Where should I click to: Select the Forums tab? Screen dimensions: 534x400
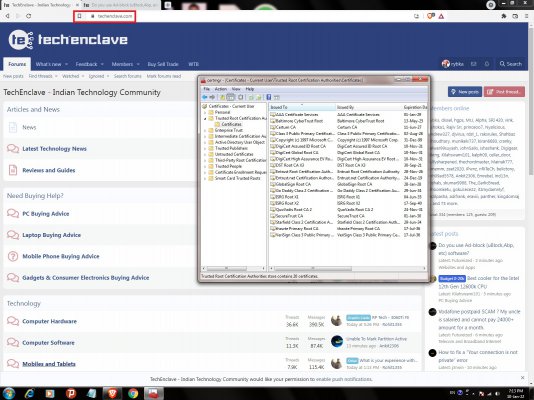(x=17, y=64)
